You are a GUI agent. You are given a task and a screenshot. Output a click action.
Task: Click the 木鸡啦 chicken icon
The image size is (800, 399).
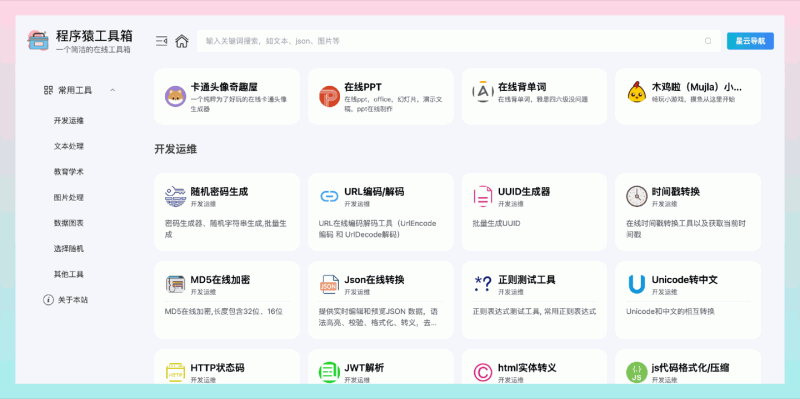636,91
